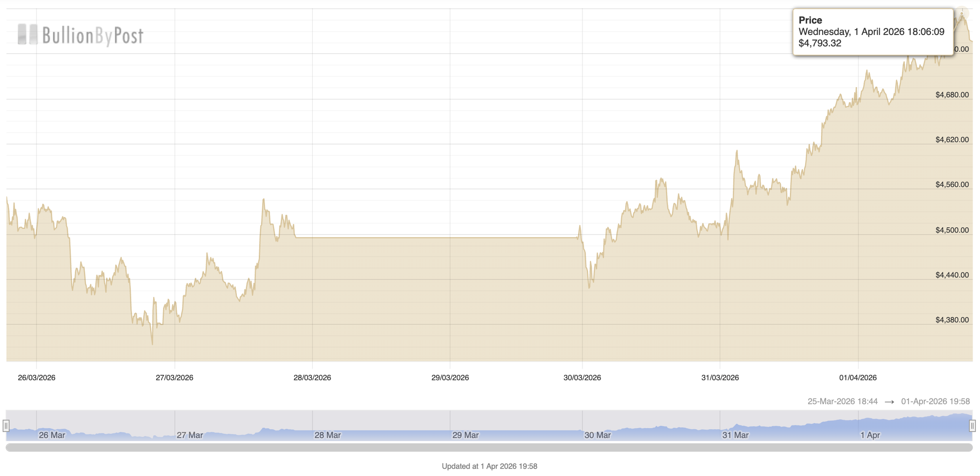Click 29 Mar in the navigator strip
980x476 pixels.
point(465,435)
